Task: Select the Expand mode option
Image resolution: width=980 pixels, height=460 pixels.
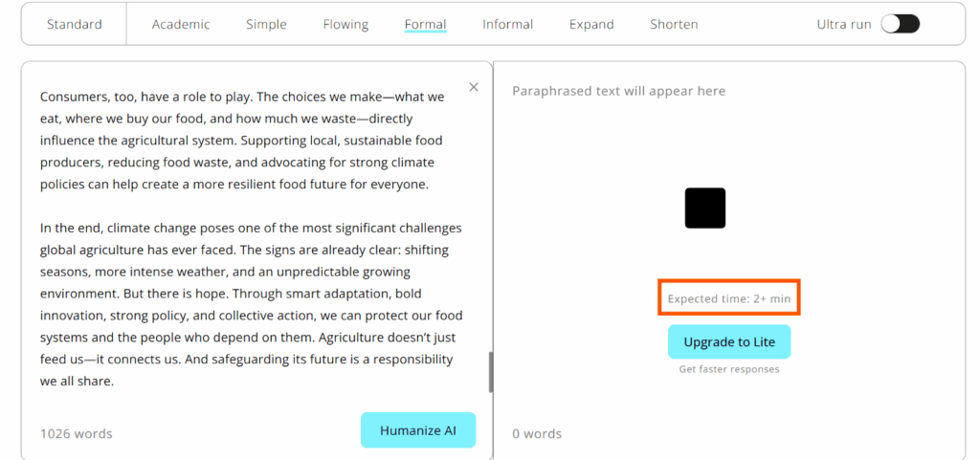Action: coord(591,24)
